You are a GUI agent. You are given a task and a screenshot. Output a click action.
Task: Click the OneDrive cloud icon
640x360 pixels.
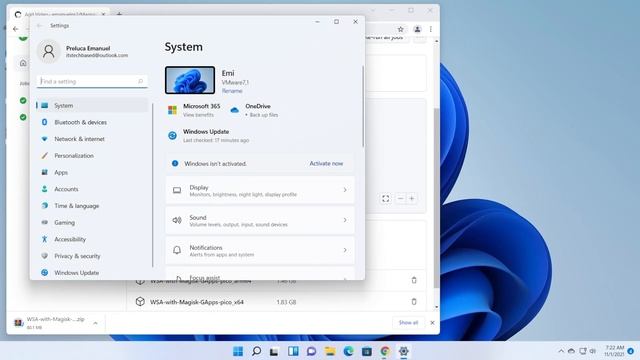point(234,110)
